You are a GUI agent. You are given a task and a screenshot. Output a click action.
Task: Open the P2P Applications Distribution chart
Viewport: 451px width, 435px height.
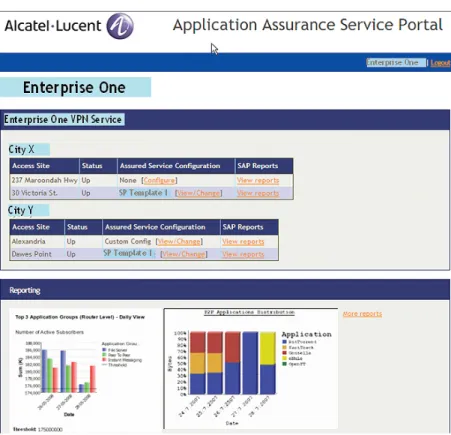click(x=250, y=368)
